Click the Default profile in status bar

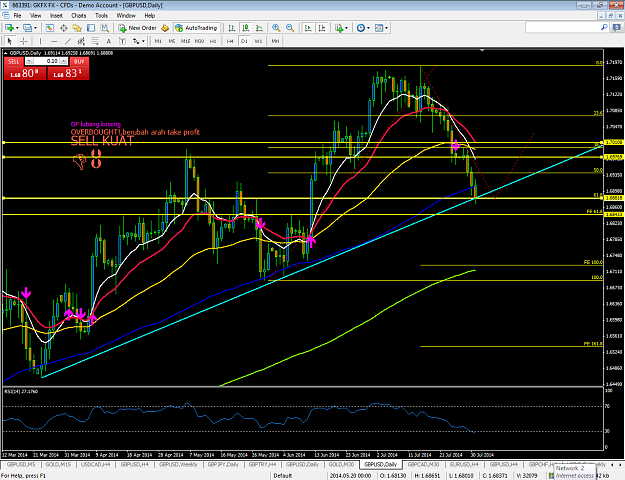pyautogui.click(x=283, y=476)
